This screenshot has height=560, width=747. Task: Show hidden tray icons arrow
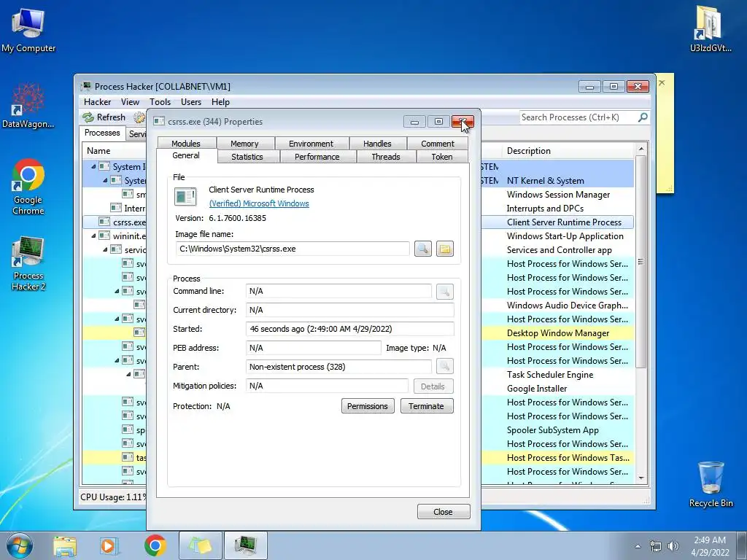(x=638, y=546)
